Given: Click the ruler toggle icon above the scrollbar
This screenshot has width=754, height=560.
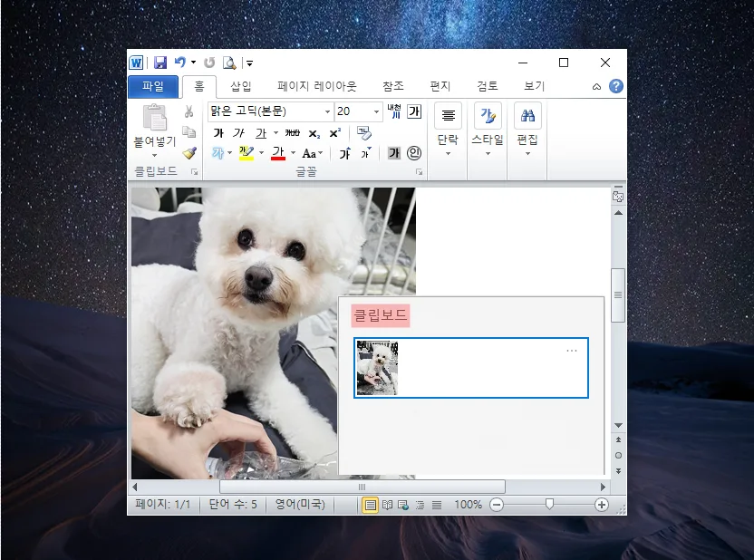Looking at the screenshot, I should pos(618,196).
